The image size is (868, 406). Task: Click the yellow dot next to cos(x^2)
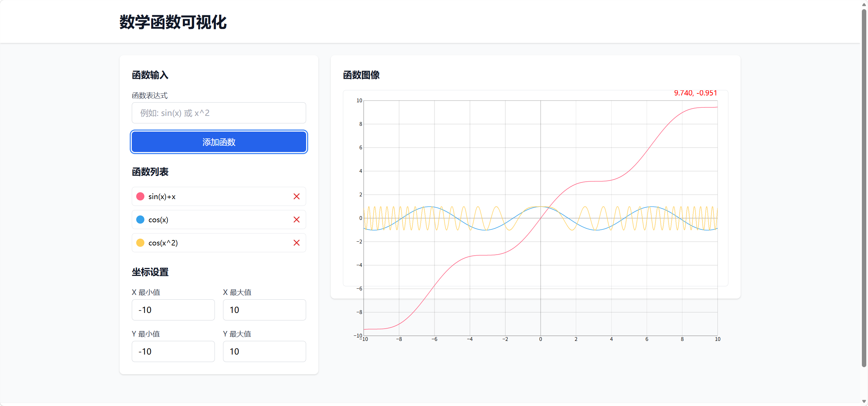tap(140, 243)
